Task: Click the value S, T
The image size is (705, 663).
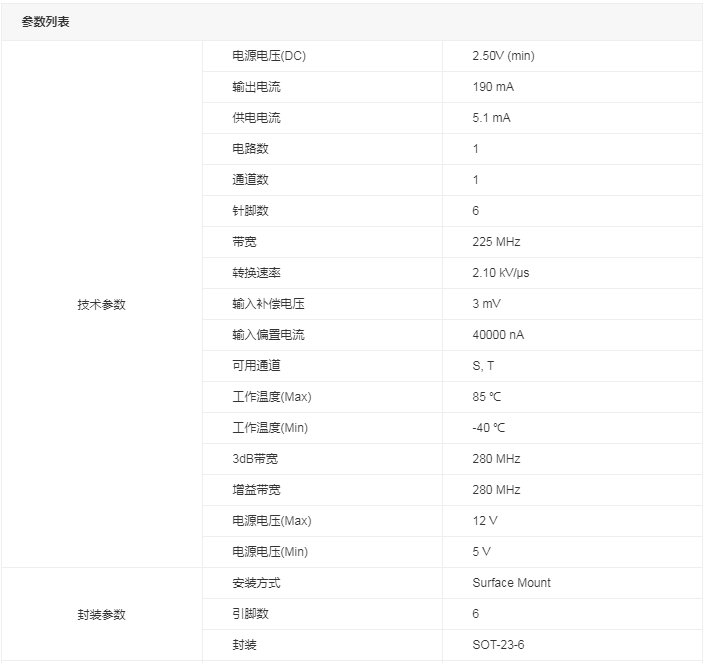Action: [x=483, y=366]
